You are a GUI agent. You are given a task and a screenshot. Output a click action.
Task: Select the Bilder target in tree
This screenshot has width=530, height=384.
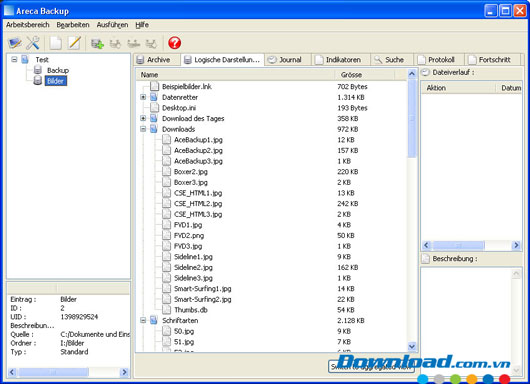pyautogui.click(x=55, y=81)
